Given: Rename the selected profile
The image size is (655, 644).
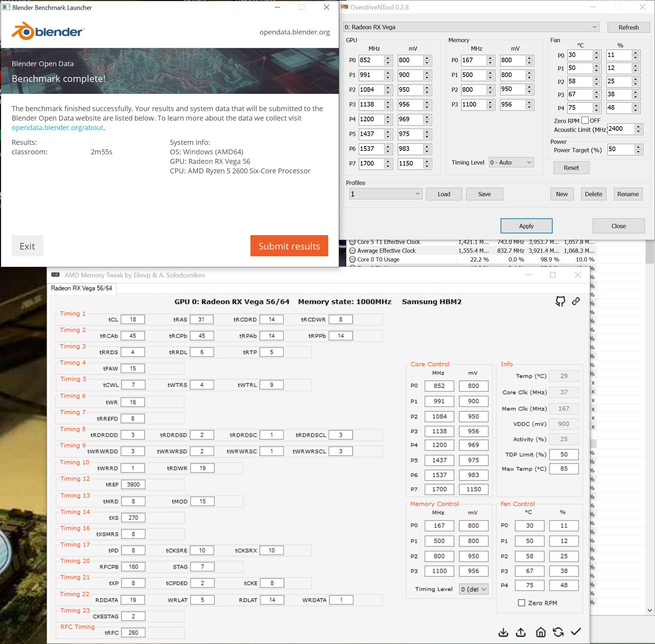Looking at the screenshot, I should (x=628, y=194).
